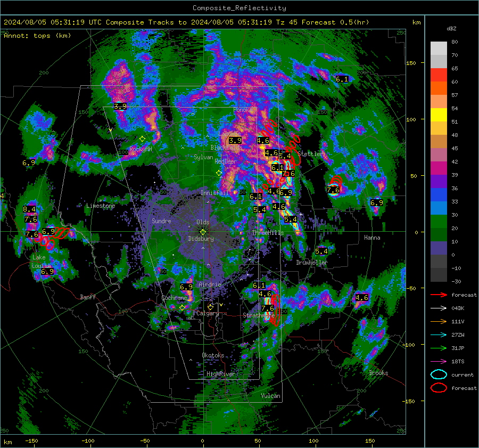
Task: Click the red forecast ellipse legend icon
Action: pyautogui.click(x=439, y=388)
